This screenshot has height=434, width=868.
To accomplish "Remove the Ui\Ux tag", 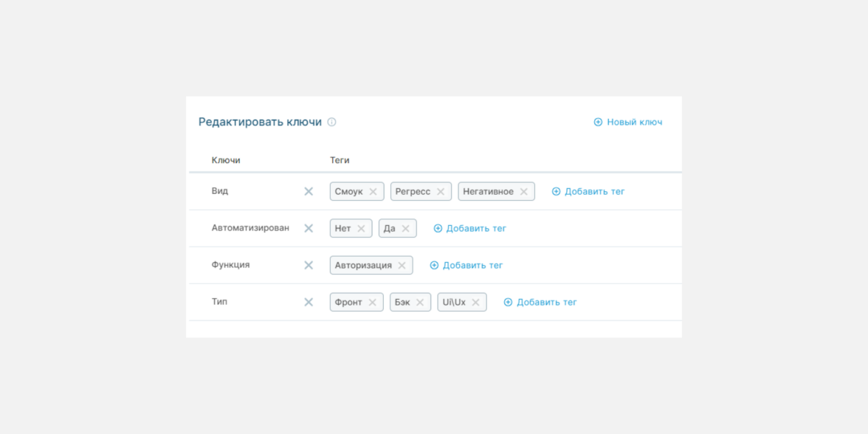I will tap(475, 303).
